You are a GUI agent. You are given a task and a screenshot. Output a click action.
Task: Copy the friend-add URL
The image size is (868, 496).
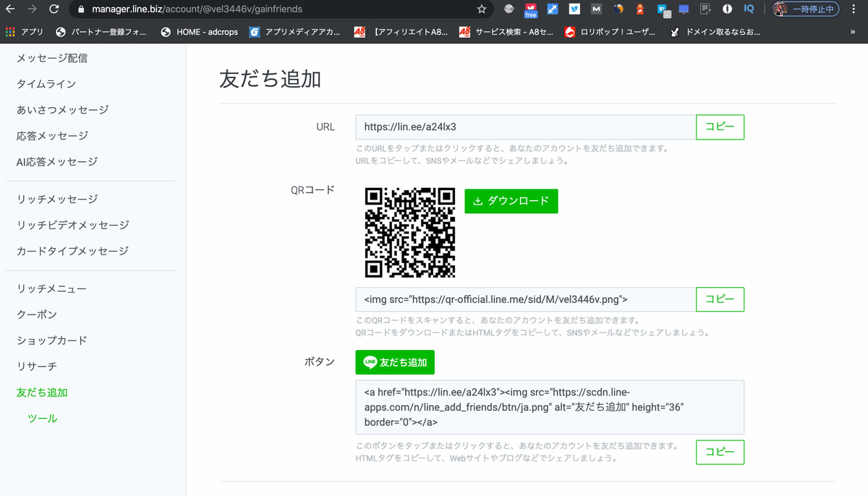tap(720, 127)
